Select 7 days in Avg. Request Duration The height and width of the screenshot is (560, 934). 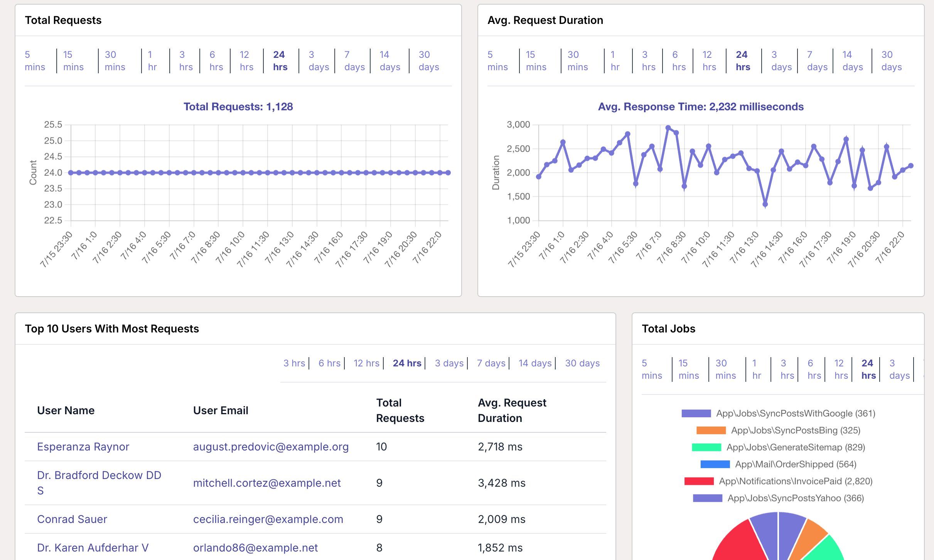(x=817, y=61)
